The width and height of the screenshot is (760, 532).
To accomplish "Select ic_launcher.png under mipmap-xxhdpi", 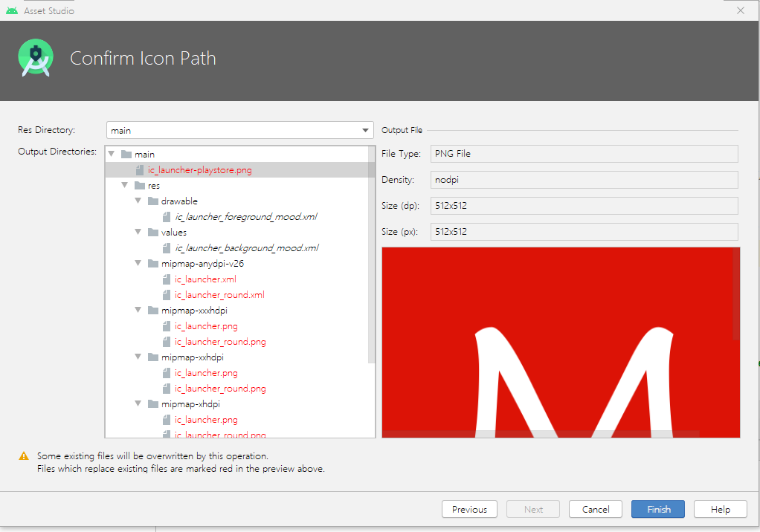I will click(x=206, y=373).
